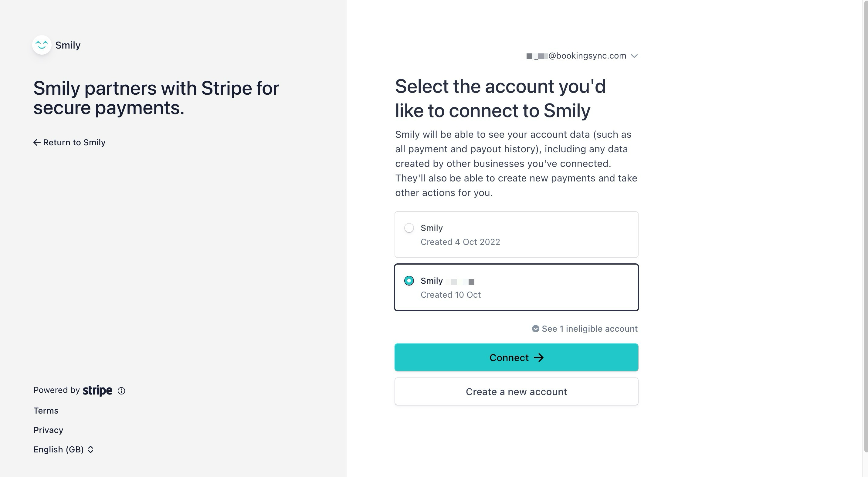Click the Stripe wordmark logo
The image size is (868, 477).
tap(98, 391)
